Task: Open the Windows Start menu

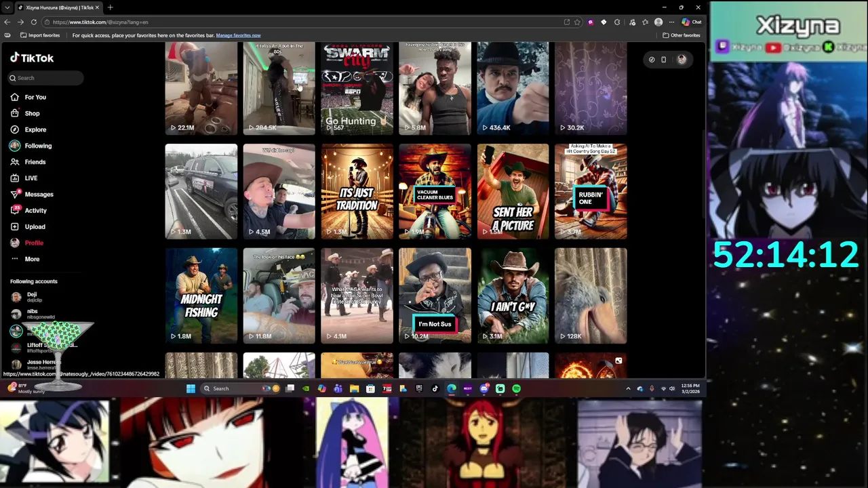Action: point(191,388)
